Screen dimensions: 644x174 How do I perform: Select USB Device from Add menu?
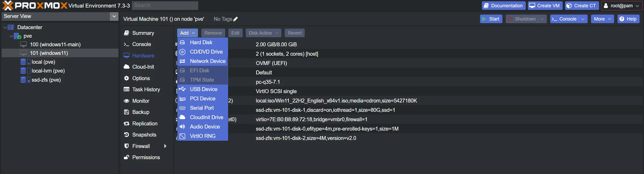(x=203, y=89)
